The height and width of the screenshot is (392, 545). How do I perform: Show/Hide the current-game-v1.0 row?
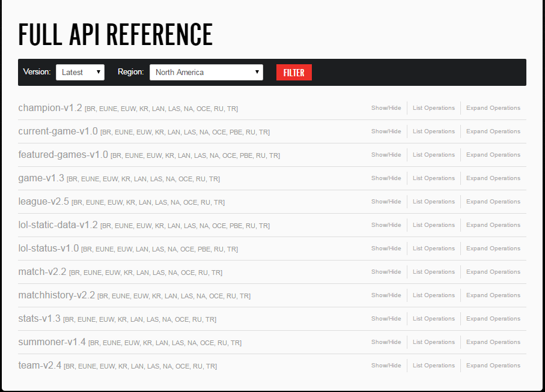[386, 131]
